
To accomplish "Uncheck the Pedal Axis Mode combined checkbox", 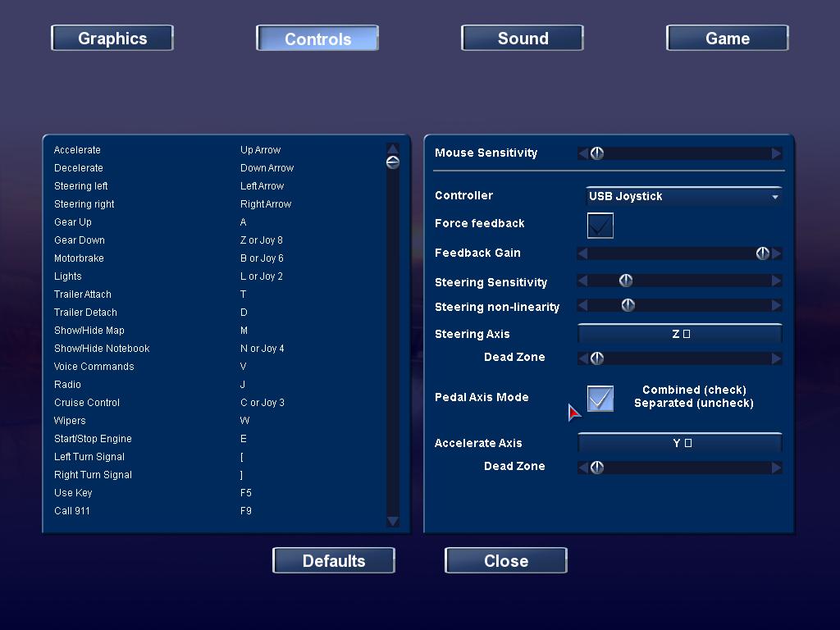I will 600,399.
